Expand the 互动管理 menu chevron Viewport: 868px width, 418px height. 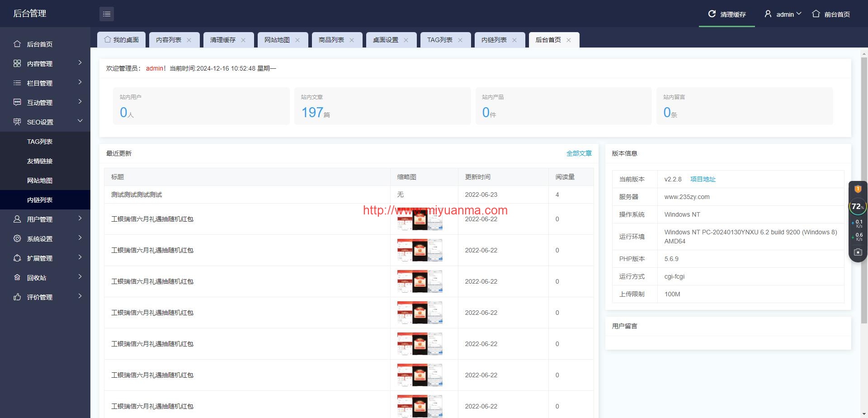80,101
